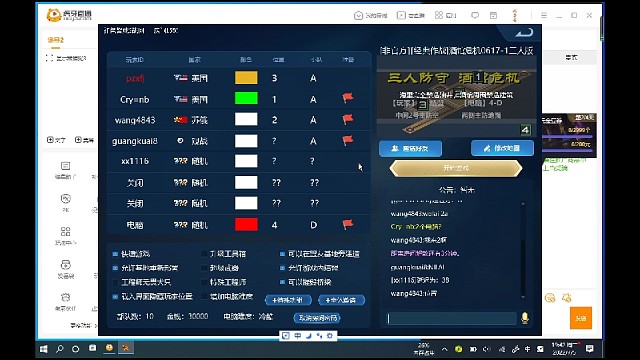Click the bag-shaped icon in Huya sidebar
The width and height of the screenshot is (640, 360).
click(x=65, y=264)
